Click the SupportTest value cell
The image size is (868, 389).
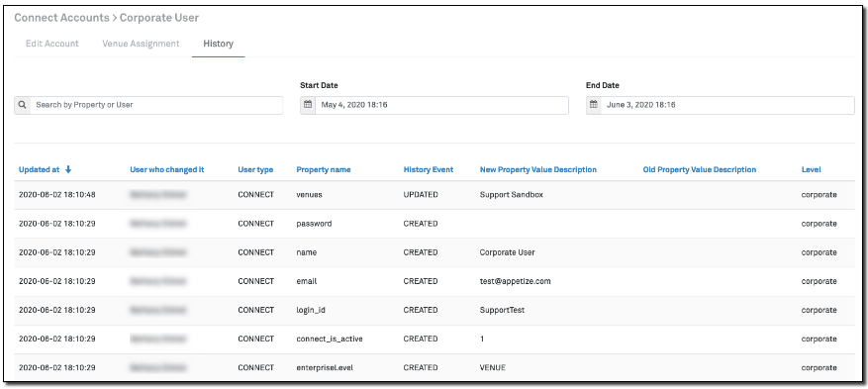click(x=502, y=310)
